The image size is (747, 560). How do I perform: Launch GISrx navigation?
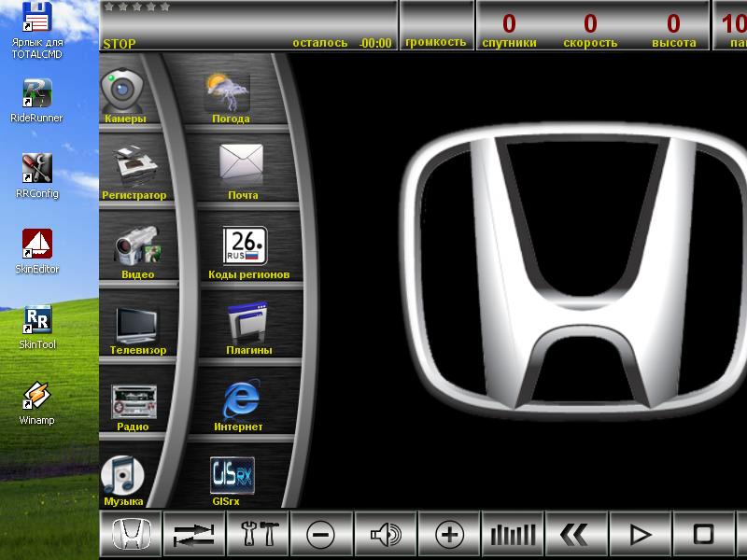pyautogui.click(x=232, y=481)
